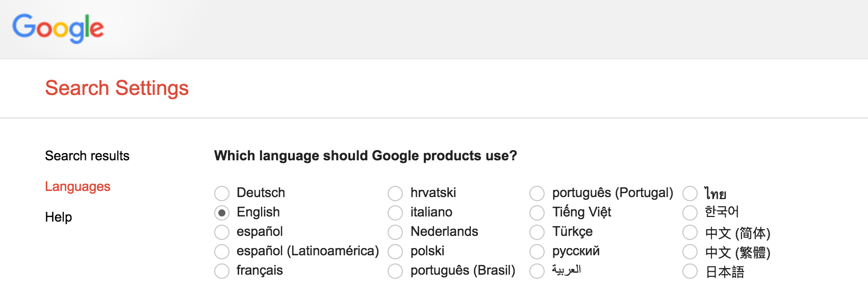Select polski radio button
This screenshot has height=290, width=868.
[395, 252]
